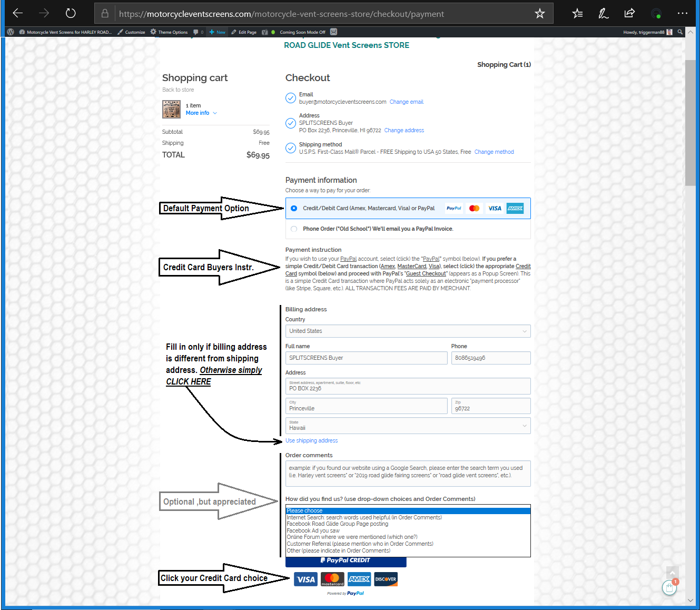Viewport: 700px width, 610px height.
Task: Expand More info for the cart item
Action: coord(201,113)
